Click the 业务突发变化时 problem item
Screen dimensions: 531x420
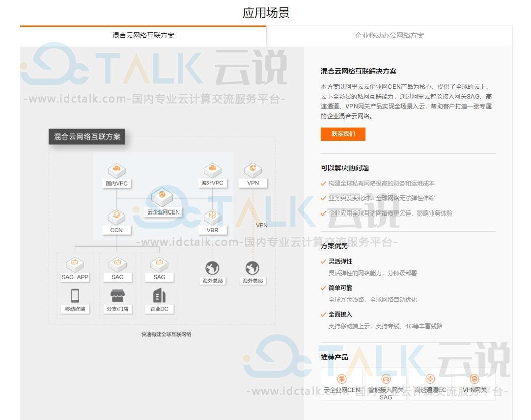click(x=382, y=198)
